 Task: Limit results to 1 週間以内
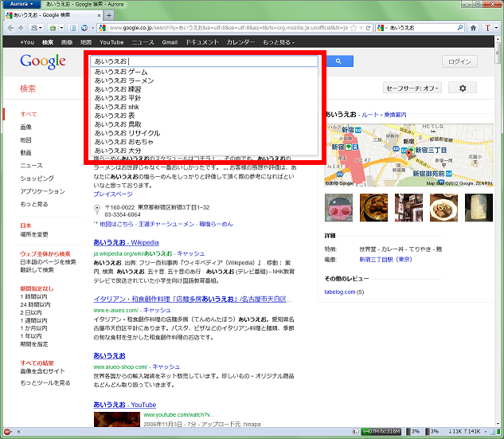click(33, 320)
